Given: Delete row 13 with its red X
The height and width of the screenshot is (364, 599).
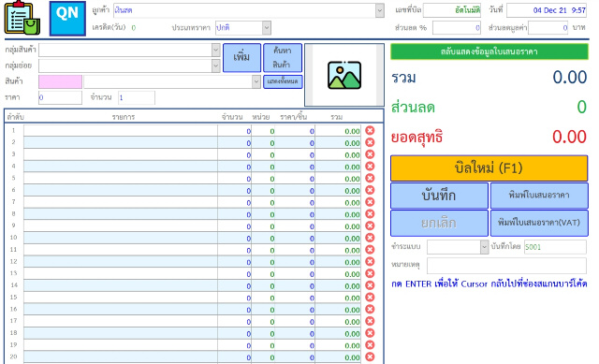Looking at the screenshot, I should 370,273.
